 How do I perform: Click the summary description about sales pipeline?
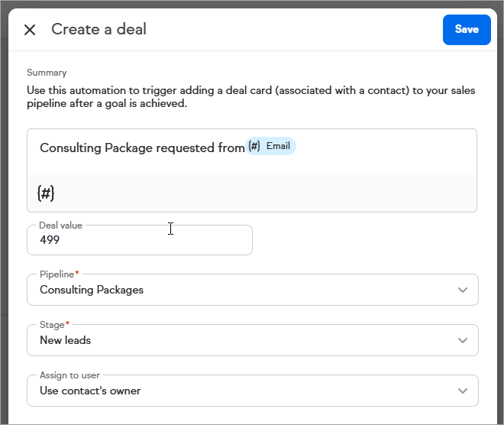250,97
